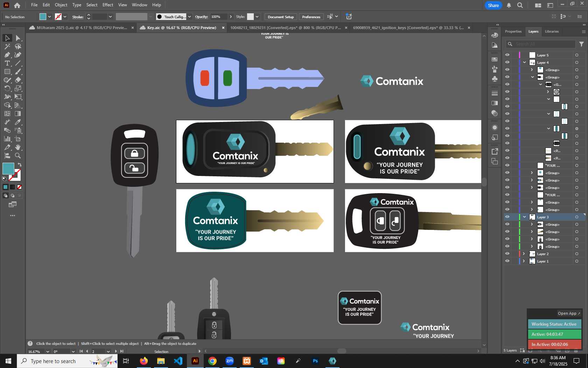
Task: Select the Magic Wand tool
Action: pos(7,46)
